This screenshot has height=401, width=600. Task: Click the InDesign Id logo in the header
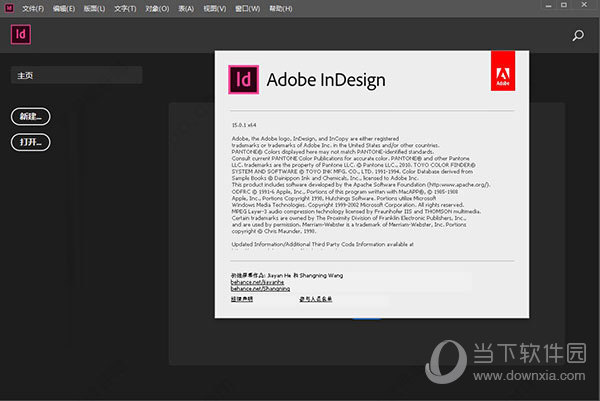tap(19, 34)
